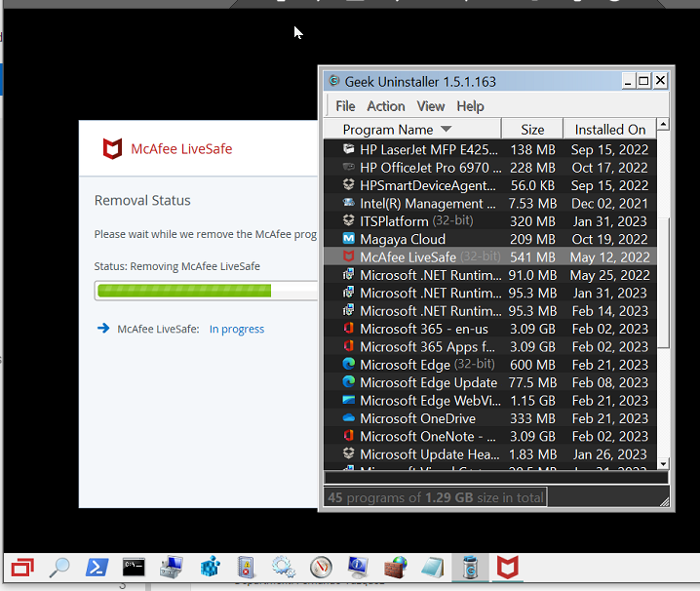Minimize the Geek Uninstaller window
This screenshot has width=700, height=591.
tap(628, 81)
